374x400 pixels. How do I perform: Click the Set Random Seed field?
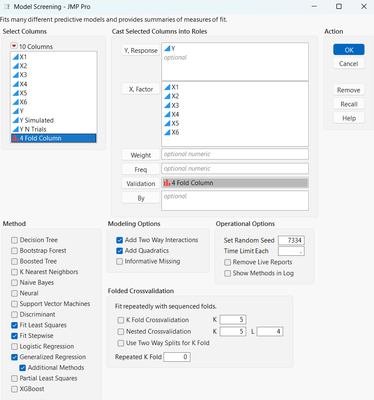pyautogui.click(x=291, y=240)
